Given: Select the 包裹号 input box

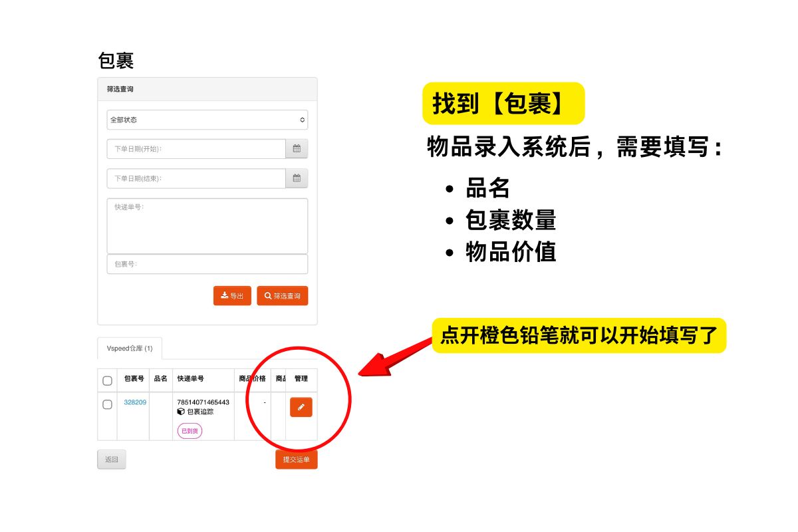Looking at the screenshot, I should click(207, 264).
